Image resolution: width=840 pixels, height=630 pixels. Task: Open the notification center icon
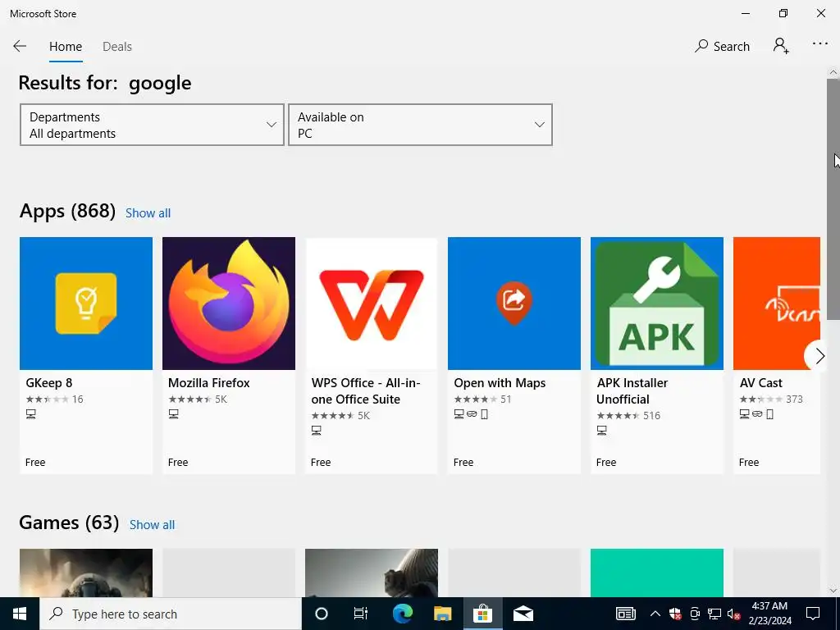click(813, 614)
